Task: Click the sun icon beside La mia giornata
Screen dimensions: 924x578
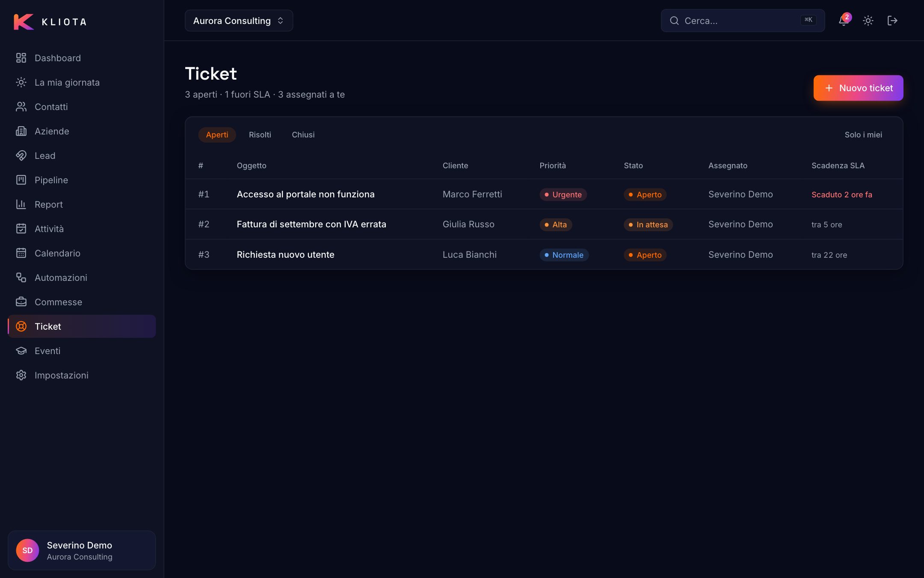Action: [x=21, y=82]
